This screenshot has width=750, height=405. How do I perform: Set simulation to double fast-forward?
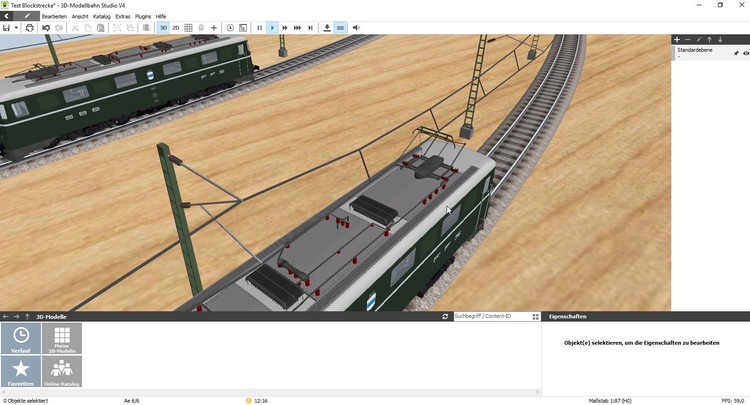[x=285, y=28]
